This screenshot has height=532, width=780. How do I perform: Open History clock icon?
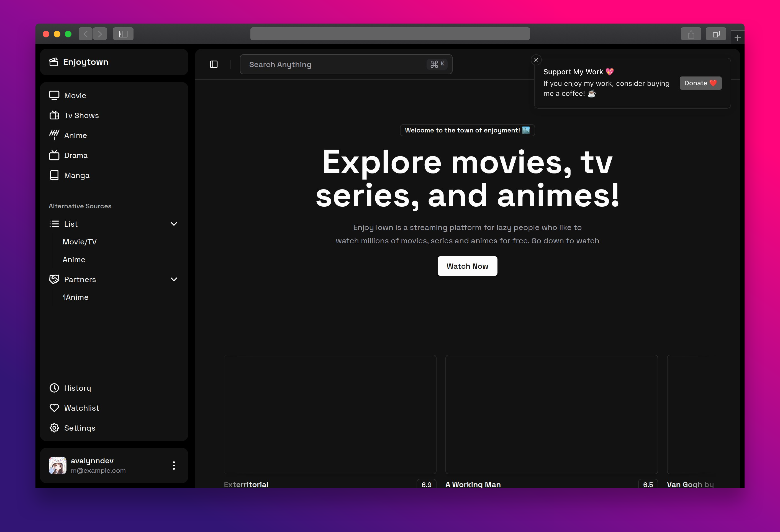[x=54, y=388]
